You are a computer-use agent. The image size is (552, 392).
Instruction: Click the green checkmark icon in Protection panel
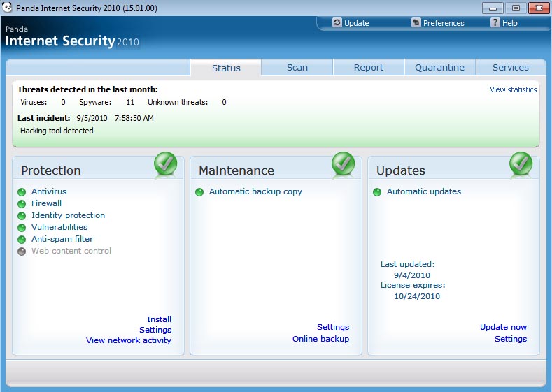[x=167, y=164]
